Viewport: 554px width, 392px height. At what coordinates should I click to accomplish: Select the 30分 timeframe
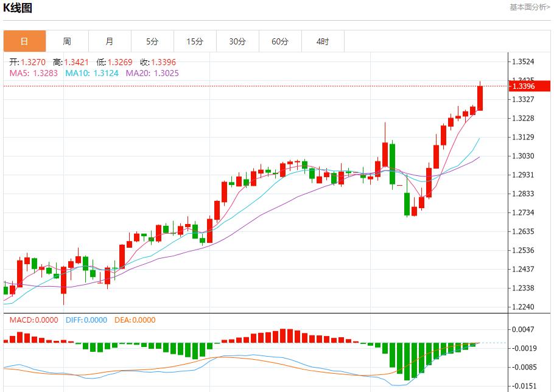[237, 41]
